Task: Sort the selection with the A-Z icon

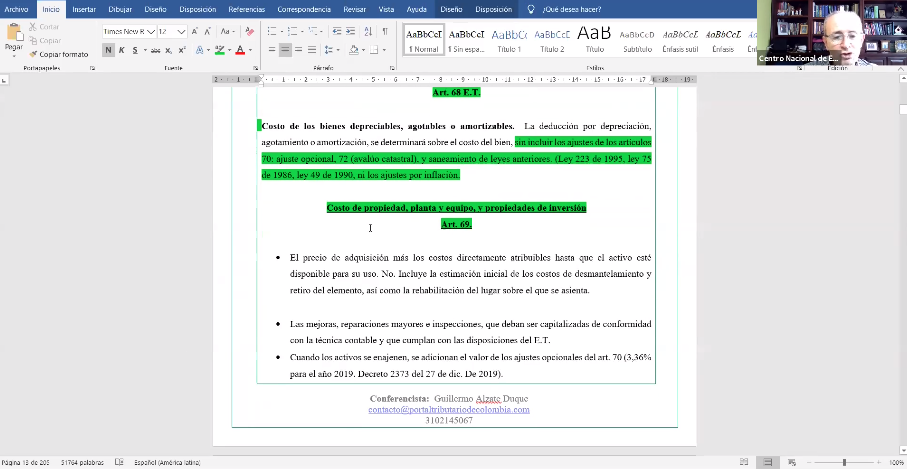Action: (368, 31)
